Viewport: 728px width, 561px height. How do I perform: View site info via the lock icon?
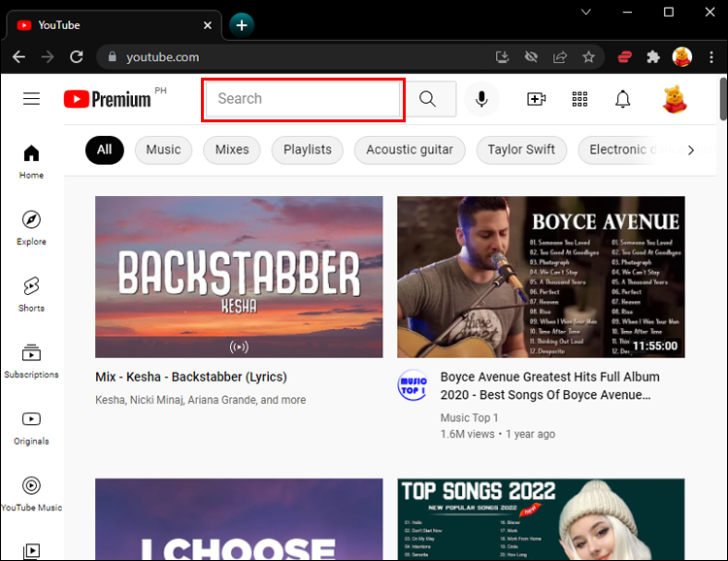(x=112, y=56)
